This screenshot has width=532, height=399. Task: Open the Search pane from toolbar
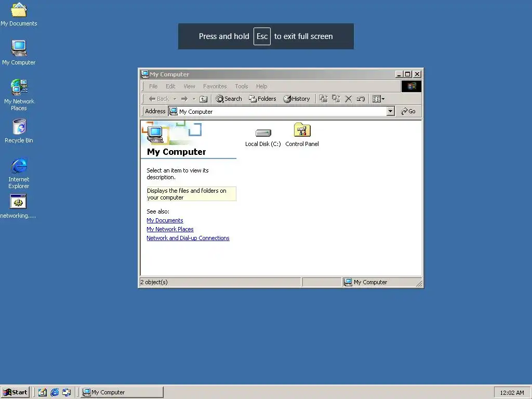click(x=229, y=99)
